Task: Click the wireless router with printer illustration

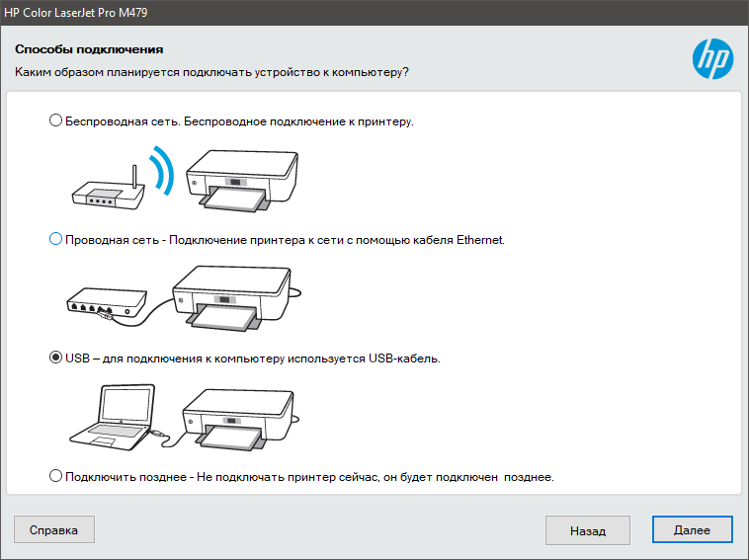Action: click(x=185, y=179)
